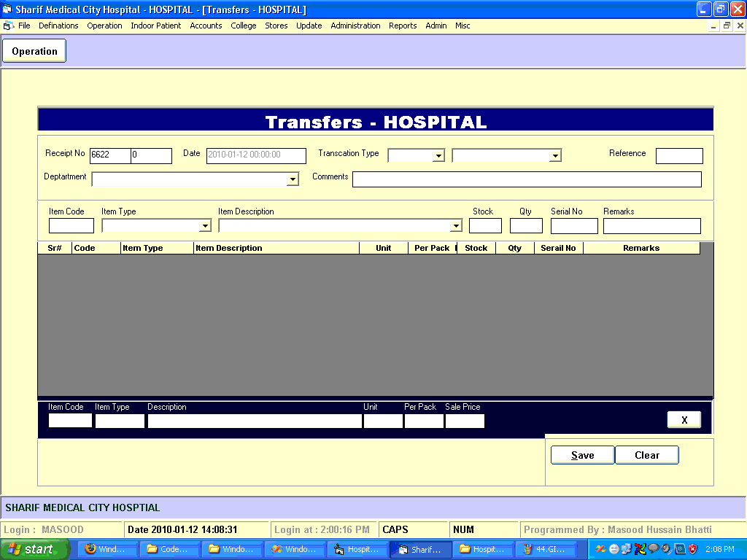Open the Admin menu
Image resolution: width=747 pixels, height=560 pixels.
click(x=436, y=26)
